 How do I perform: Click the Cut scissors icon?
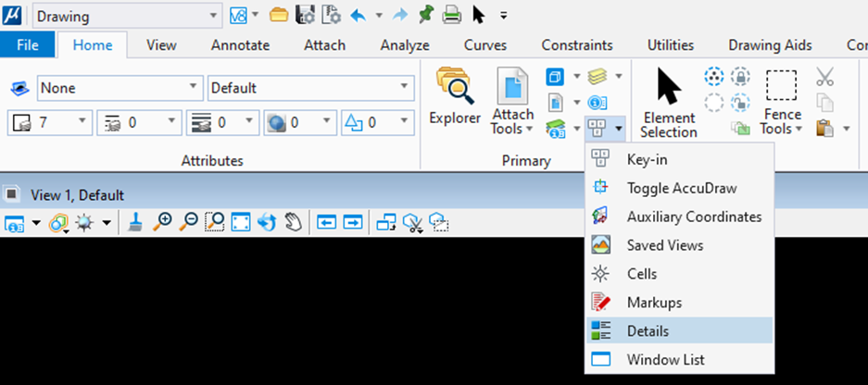[x=824, y=76]
